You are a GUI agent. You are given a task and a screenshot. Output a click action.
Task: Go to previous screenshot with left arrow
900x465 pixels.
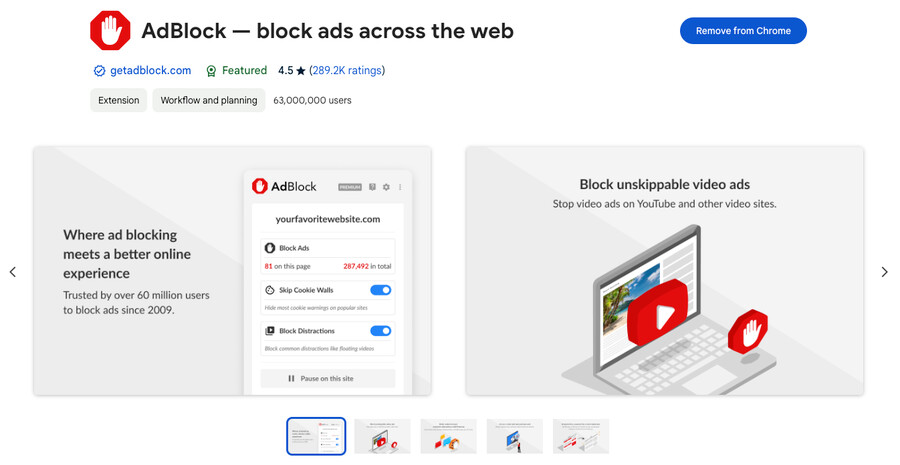click(x=13, y=272)
